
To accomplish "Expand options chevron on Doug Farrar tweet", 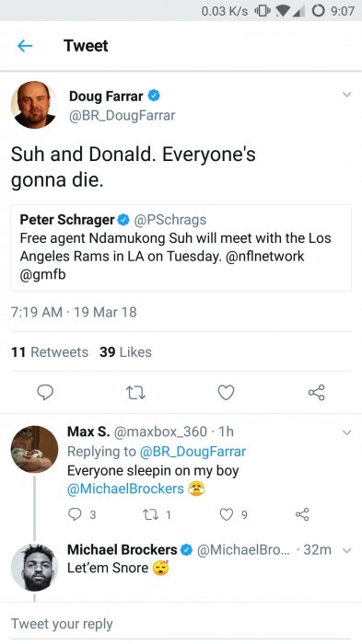I will pyautogui.click(x=346, y=95).
